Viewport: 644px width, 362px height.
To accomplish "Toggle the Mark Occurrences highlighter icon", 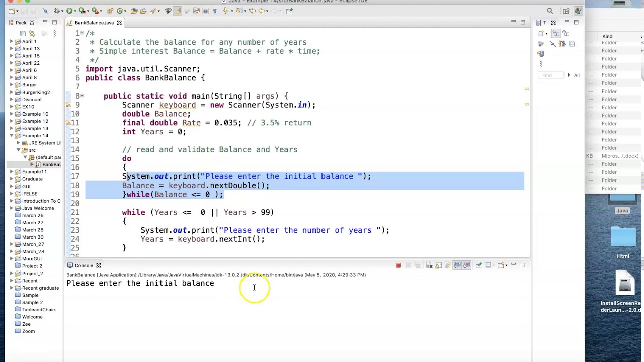I will pos(177,11).
